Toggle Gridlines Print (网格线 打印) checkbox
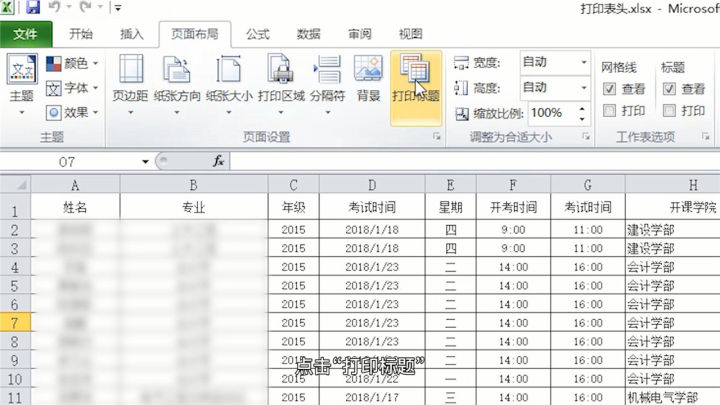Screen dimensions: 720x405 pyautogui.click(x=609, y=111)
